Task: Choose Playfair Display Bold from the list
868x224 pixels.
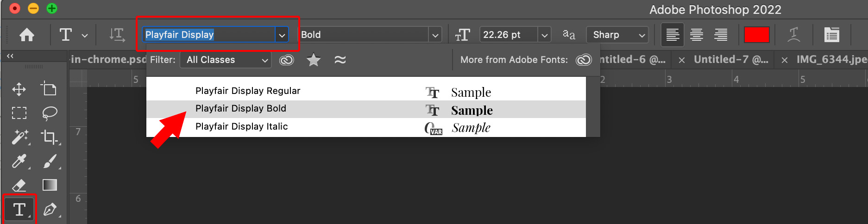Action: click(x=366, y=109)
